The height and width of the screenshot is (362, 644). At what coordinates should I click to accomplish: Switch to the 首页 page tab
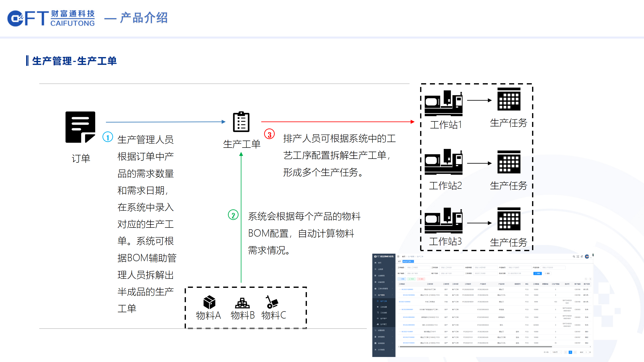click(399, 261)
